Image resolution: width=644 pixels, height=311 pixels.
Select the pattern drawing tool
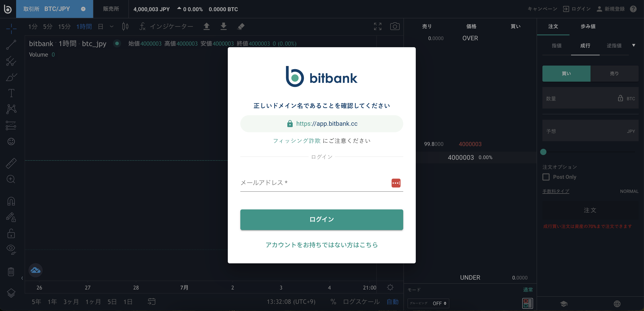click(11, 109)
